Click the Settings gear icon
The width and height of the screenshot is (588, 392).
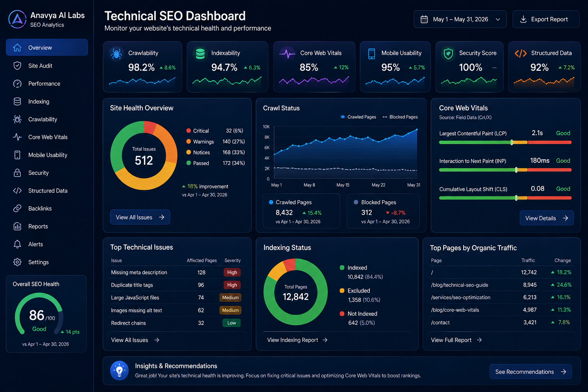tap(17, 262)
